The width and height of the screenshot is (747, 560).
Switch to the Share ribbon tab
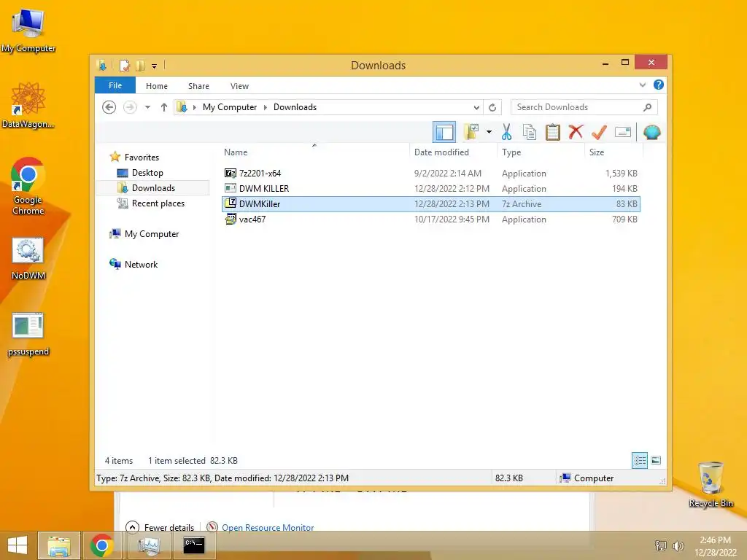pyautogui.click(x=198, y=86)
